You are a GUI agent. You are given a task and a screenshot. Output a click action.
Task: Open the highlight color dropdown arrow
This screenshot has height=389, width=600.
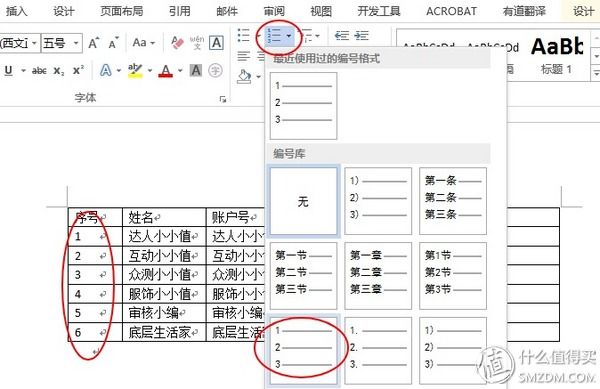[x=150, y=70]
